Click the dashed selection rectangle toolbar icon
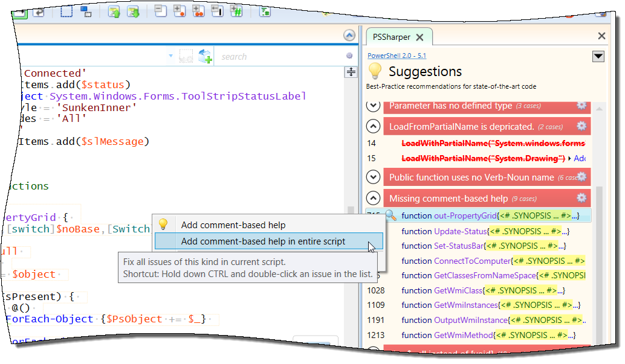The image size is (625, 364). pos(66,11)
